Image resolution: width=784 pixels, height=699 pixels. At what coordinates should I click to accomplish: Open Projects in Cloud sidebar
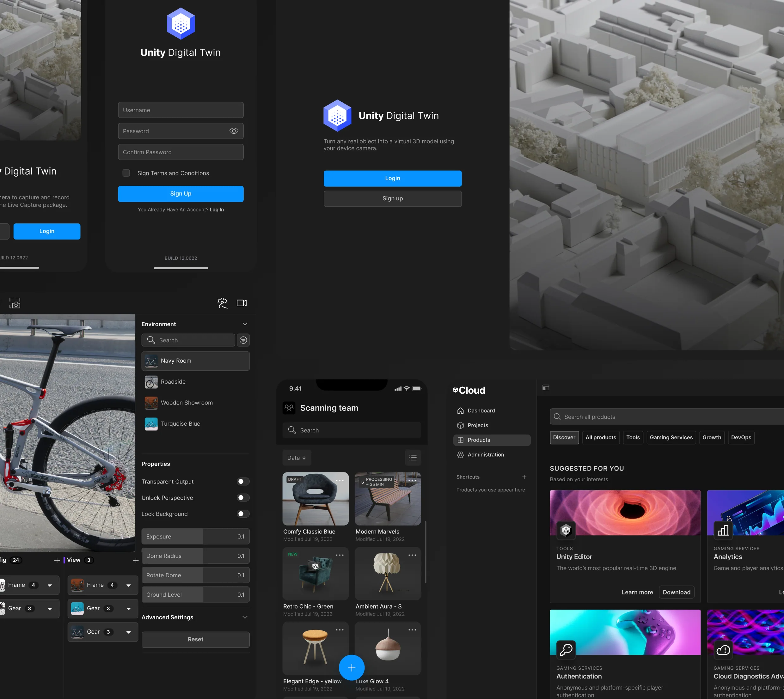(492, 425)
